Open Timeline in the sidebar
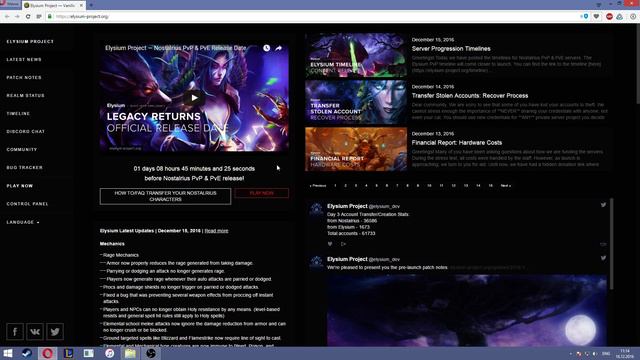 click(x=18, y=113)
